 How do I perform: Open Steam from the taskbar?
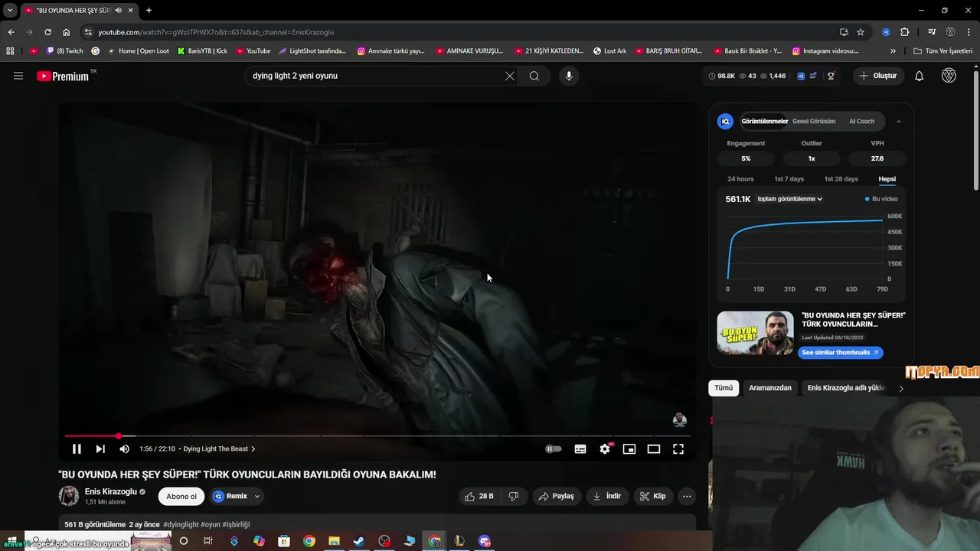pyautogui.click(x=358, y=541)
